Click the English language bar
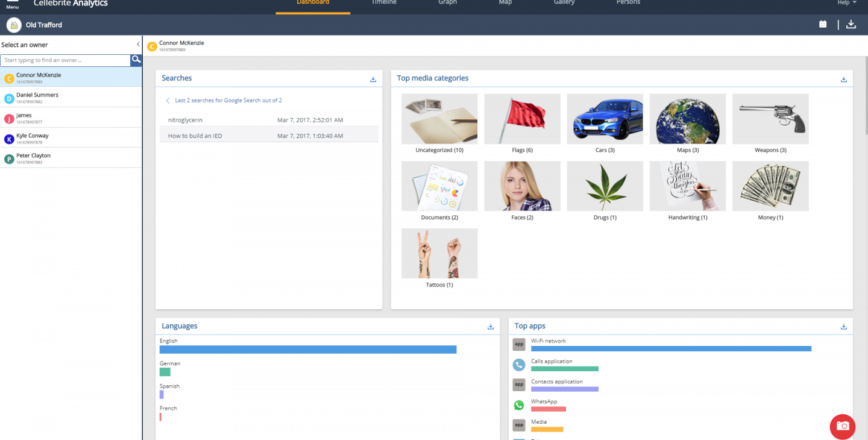 (x=308, y=350)
